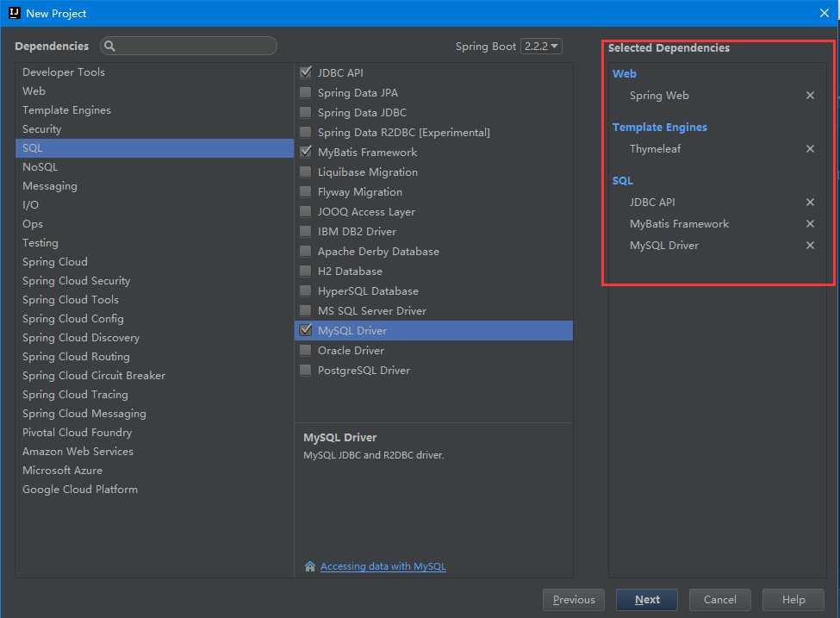
Task: Open the Spring Boot version dropdown
Action: pos(541,46)
